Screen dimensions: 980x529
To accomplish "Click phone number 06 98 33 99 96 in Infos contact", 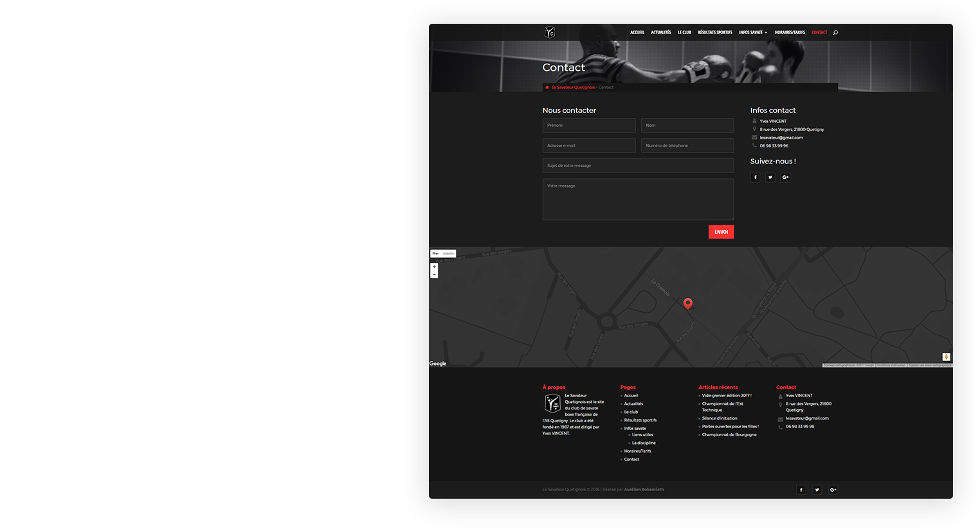I will 774,146.
